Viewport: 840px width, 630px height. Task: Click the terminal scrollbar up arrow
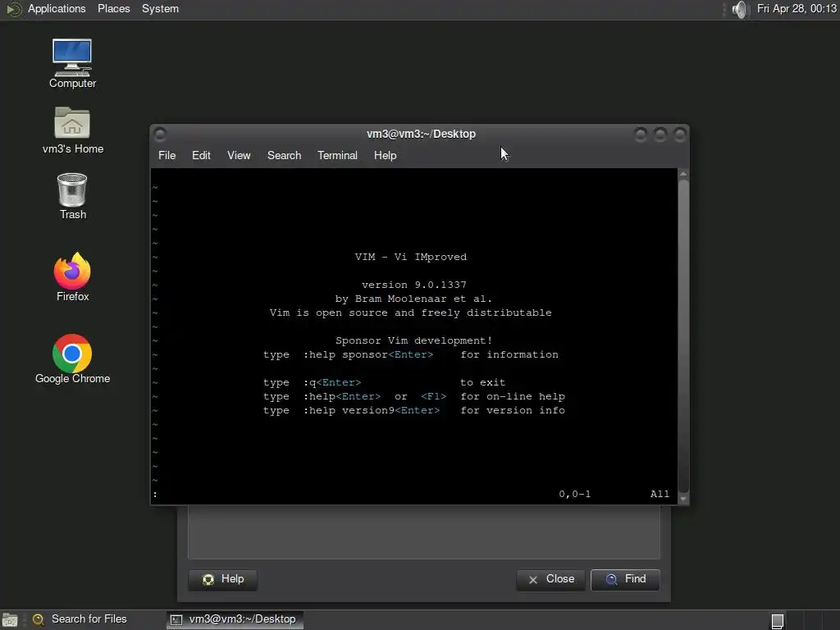pyautogui.click(x=683, y=174)
